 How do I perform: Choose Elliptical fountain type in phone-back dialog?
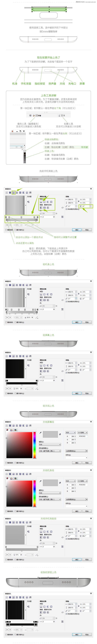44,202
